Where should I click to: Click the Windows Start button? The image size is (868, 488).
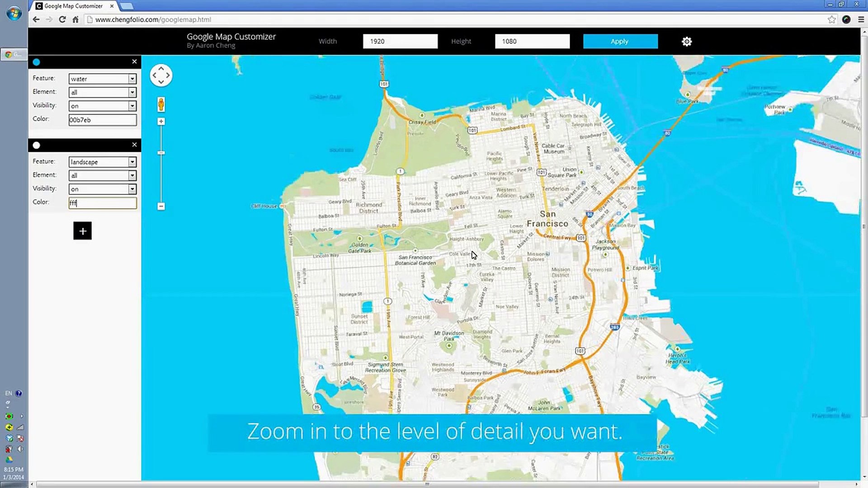click(14, 13)
